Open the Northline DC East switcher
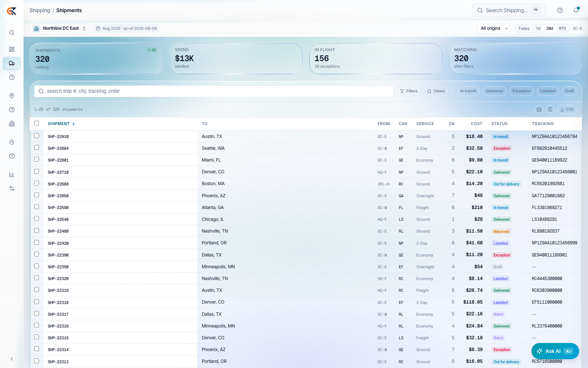The height and width of the screenshot is (368, 588). tap(60, 28)
